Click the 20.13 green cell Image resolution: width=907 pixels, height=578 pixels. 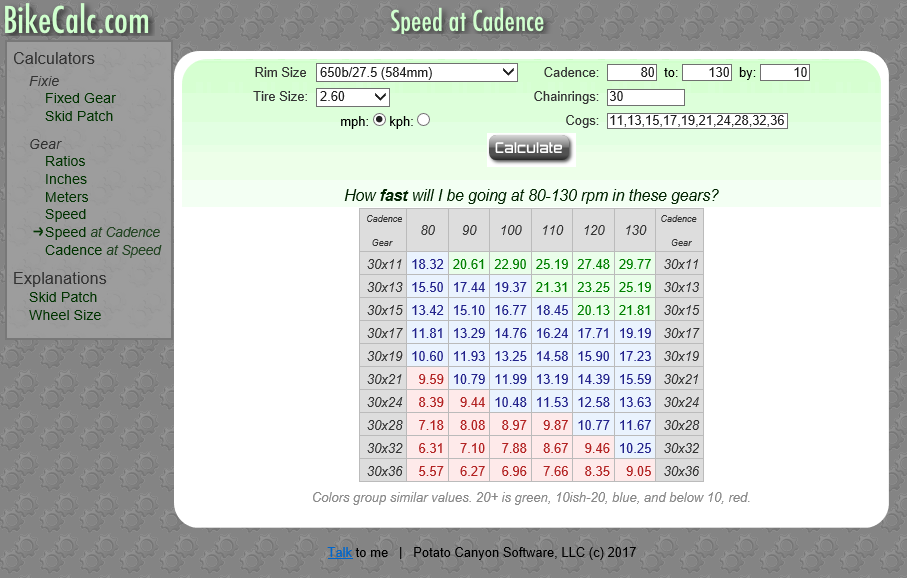click(593, 311)
